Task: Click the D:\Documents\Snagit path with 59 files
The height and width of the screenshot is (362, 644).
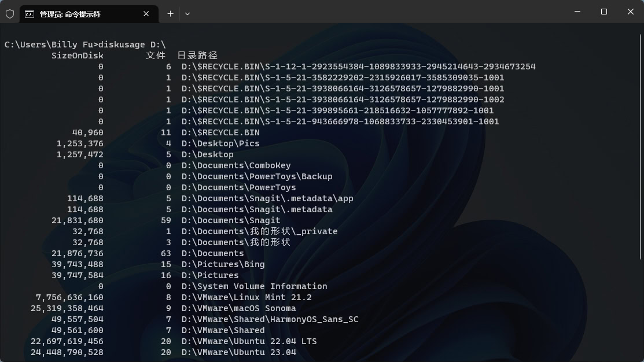Action: 231,220
